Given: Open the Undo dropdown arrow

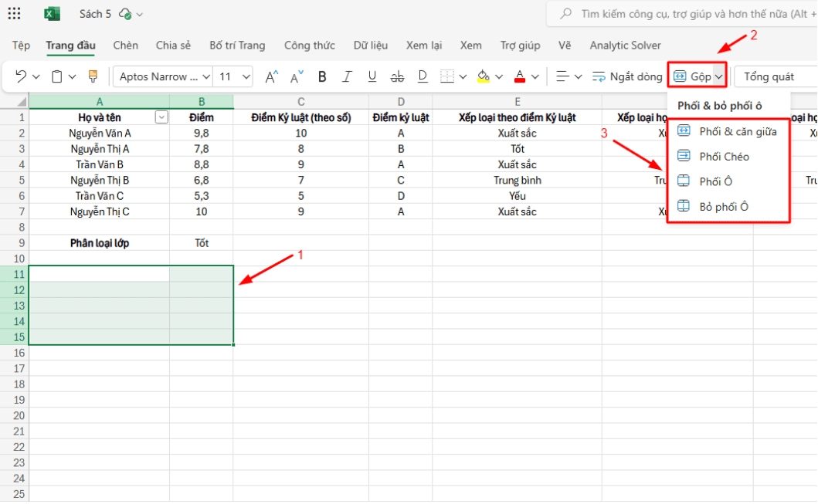Looking at the screenshot, I should (36, 77).
